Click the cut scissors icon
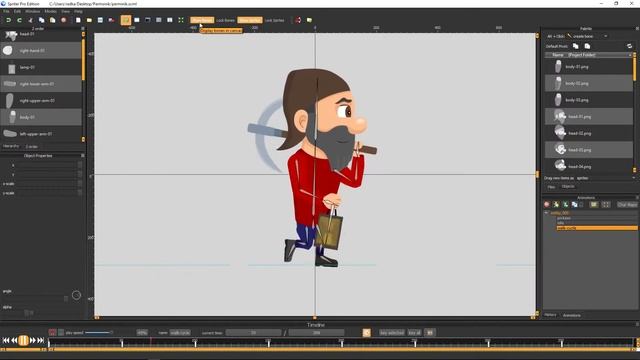 tap(30, 20)
